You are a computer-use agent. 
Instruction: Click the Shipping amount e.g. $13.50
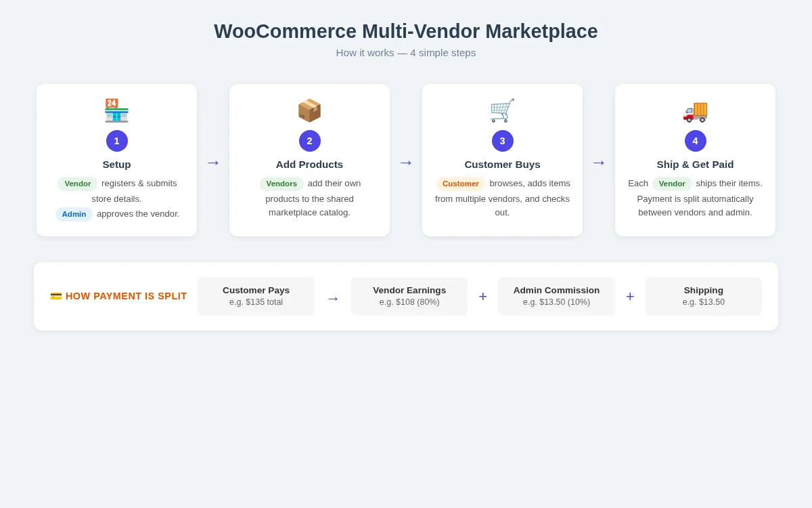704,302
